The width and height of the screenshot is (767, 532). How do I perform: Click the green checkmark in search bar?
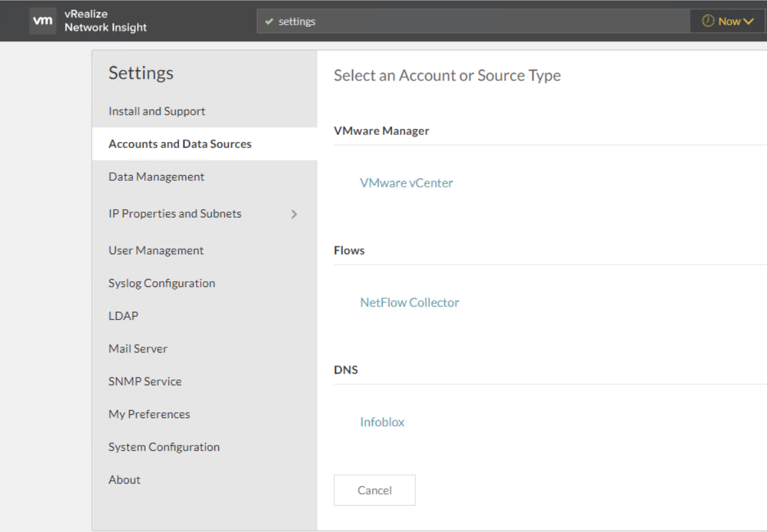click(269, 22)
